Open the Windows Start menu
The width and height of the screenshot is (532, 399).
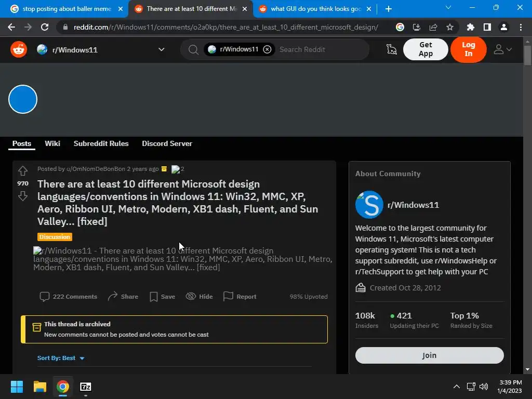[x=17, y=387]
